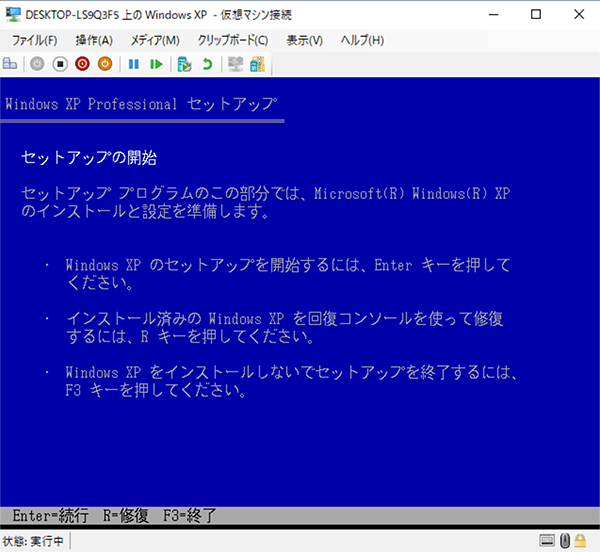Viewport: 600px width, 552px height.
Task: Send Ctrl+Alt+Del via the first toolbar icon
Action: (x=10, y=64)
